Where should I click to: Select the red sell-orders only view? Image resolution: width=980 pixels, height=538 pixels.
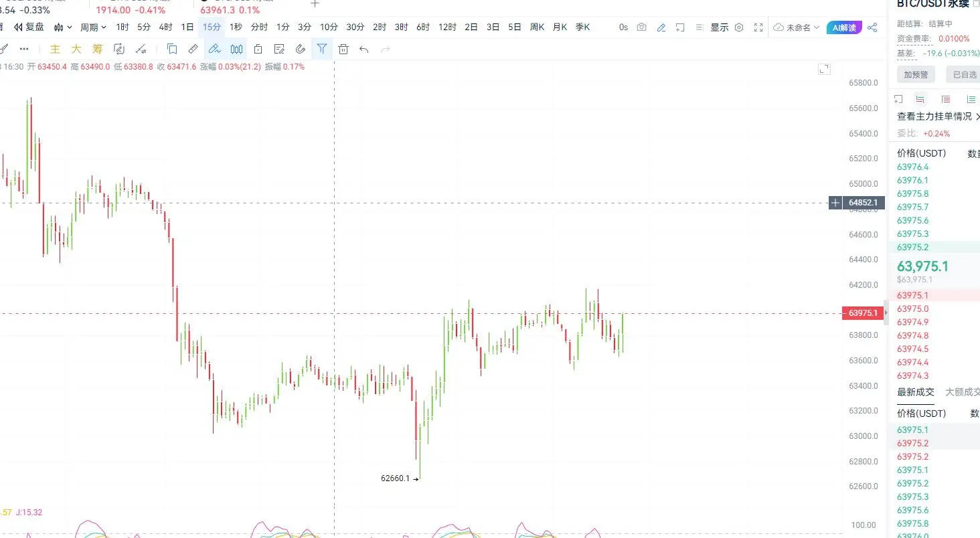[x=946, y=99]
